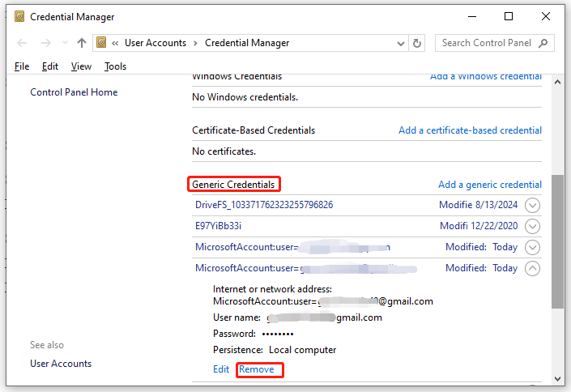
Task: Click the No Windows credentials text
Action: tap(245, 97)
